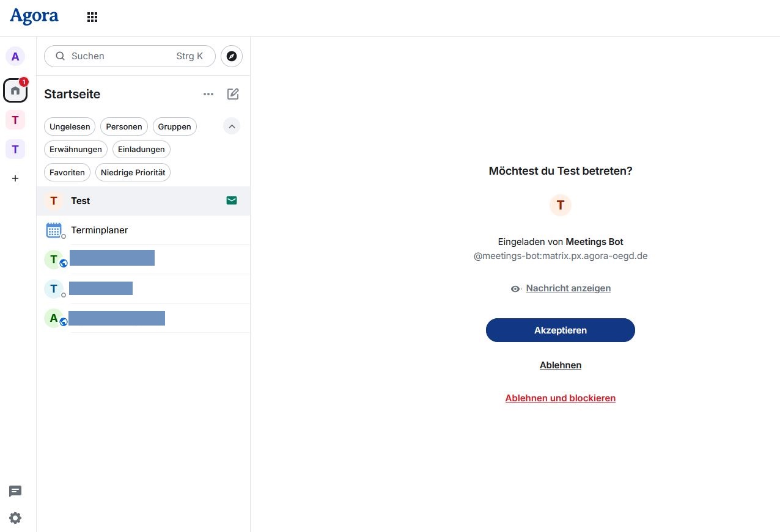Toggle the Ungelesen filter chip
This screenshot has height=532, width=780.
70,127
